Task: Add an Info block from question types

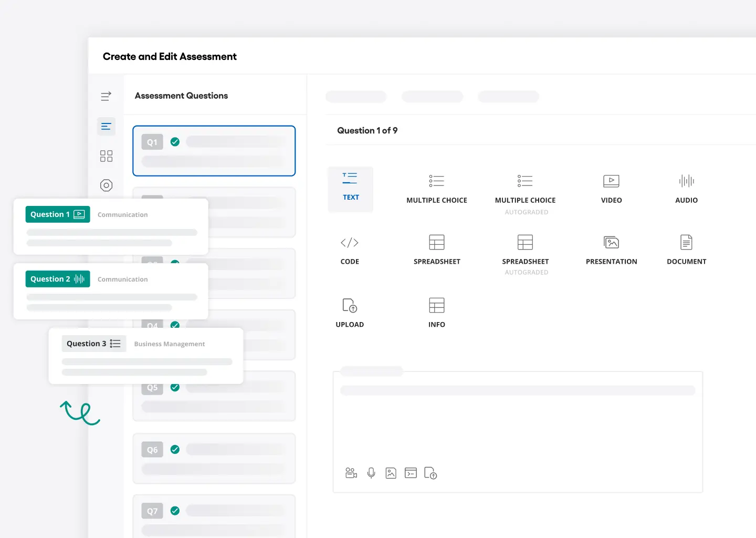Action: click(x=437, y=313)
